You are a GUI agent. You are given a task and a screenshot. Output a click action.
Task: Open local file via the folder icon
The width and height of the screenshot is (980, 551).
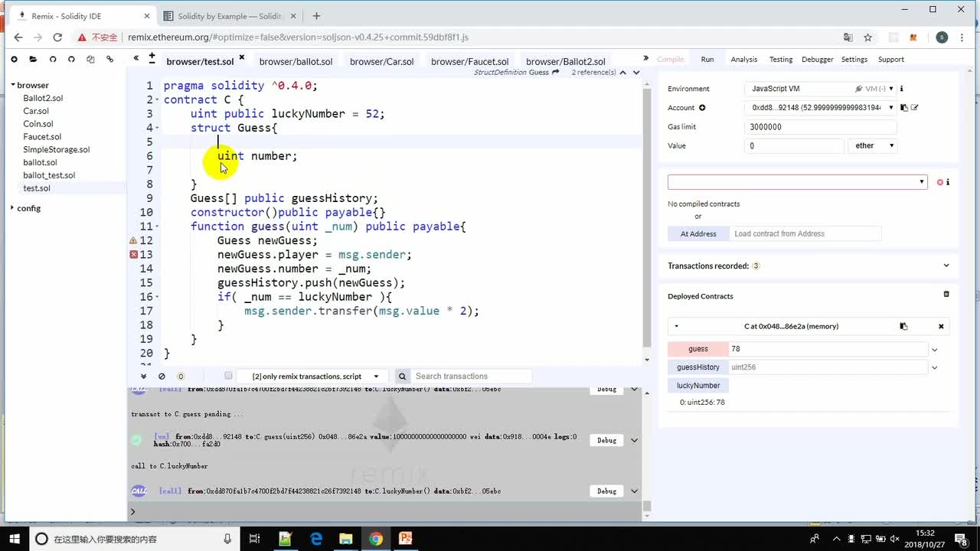[x=33, y=59]
